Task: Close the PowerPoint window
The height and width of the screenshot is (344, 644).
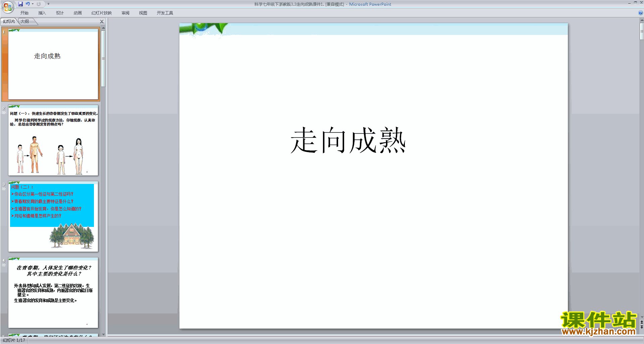Action: pyautogui.click(x=641, y=3)
